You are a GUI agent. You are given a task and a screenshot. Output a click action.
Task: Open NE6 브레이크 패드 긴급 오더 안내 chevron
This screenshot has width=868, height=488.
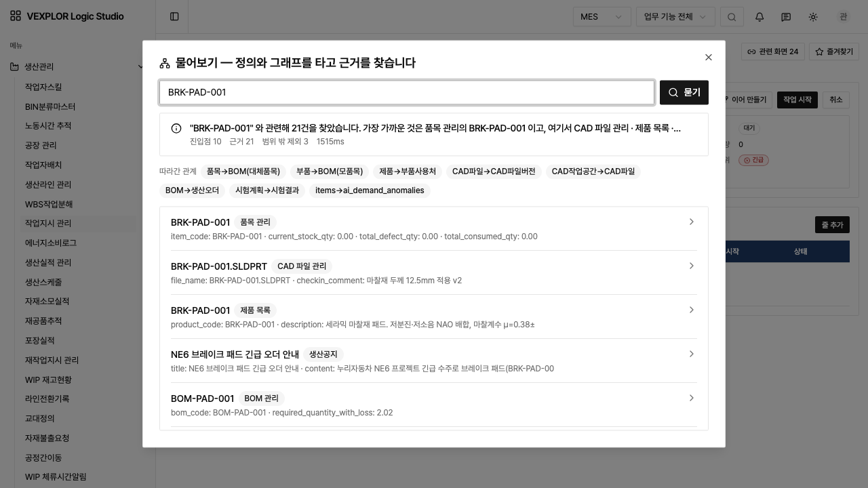692,354
